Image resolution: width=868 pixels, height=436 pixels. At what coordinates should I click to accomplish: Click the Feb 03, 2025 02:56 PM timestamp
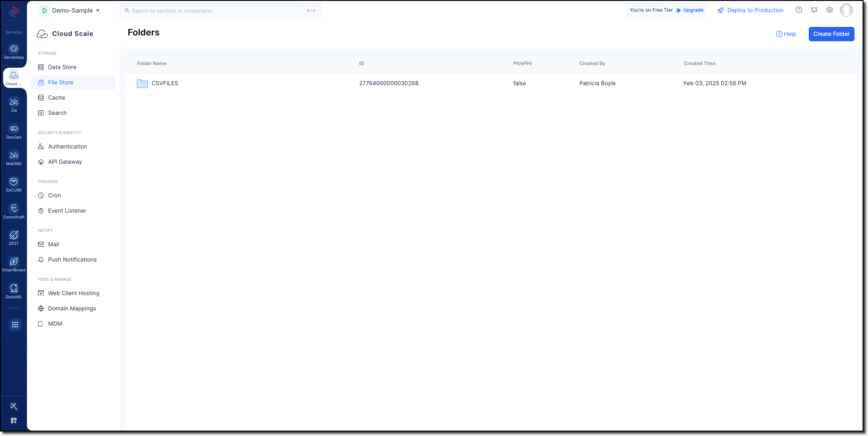coord(715,83)
